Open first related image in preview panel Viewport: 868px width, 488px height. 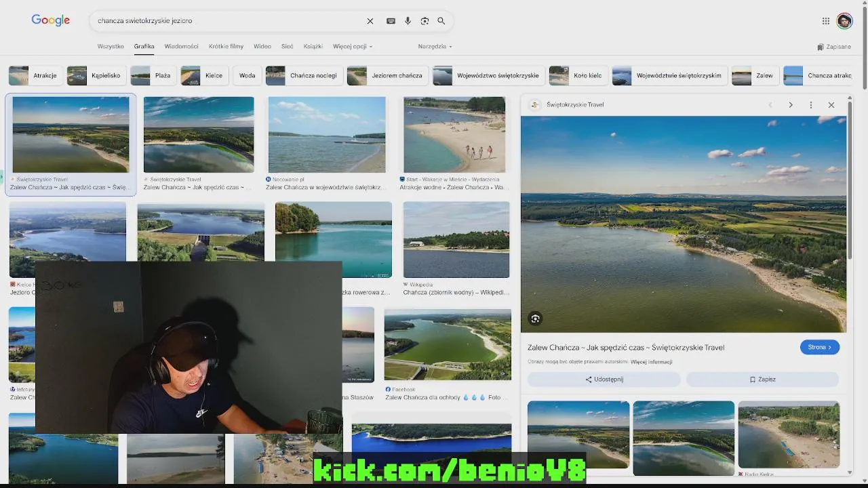click(578, 434)
